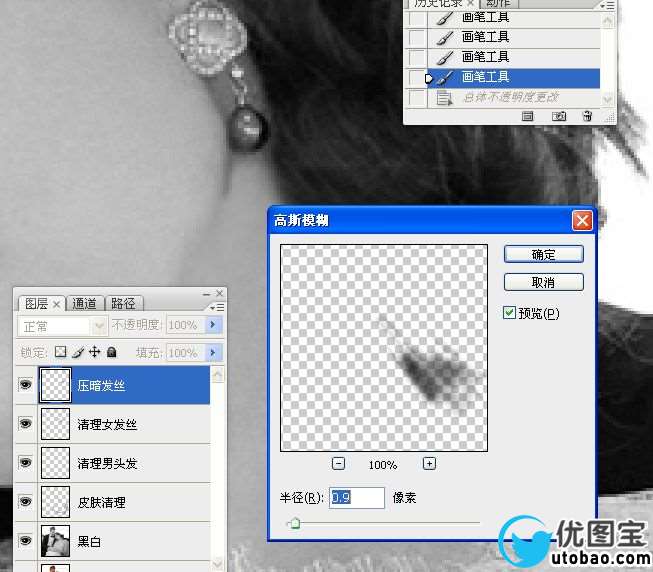Hide the 清理男头发 layer

25,463
